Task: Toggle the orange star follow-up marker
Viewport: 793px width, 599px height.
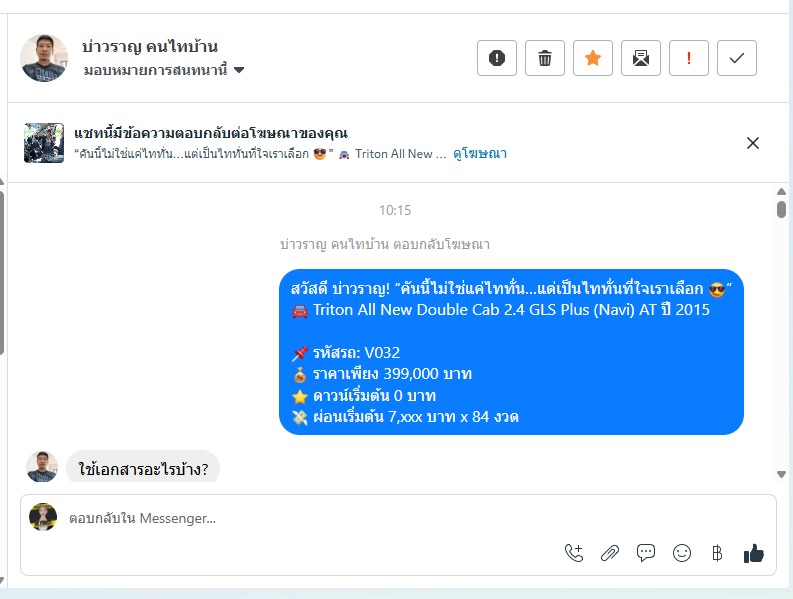Action: click(593, 58)
